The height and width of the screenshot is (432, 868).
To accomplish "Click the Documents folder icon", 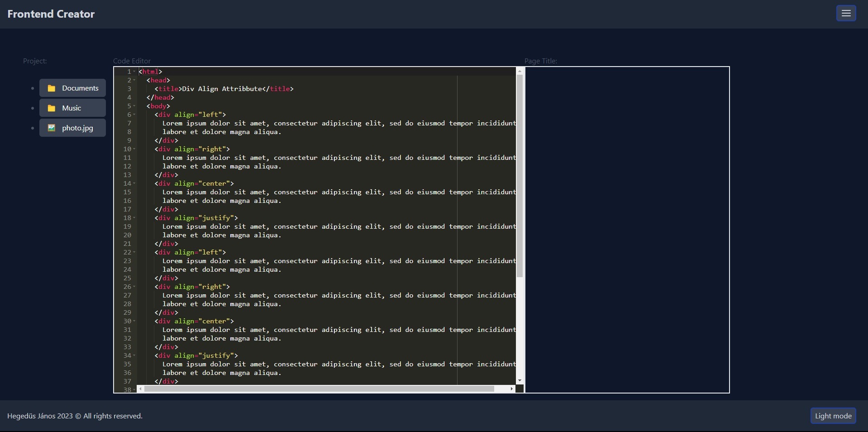I will [52, 88].
